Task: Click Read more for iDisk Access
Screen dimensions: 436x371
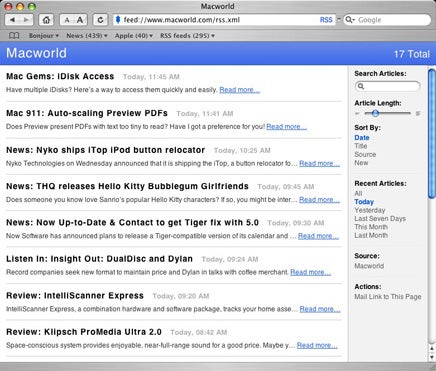Action: click(x=239, y=90)
